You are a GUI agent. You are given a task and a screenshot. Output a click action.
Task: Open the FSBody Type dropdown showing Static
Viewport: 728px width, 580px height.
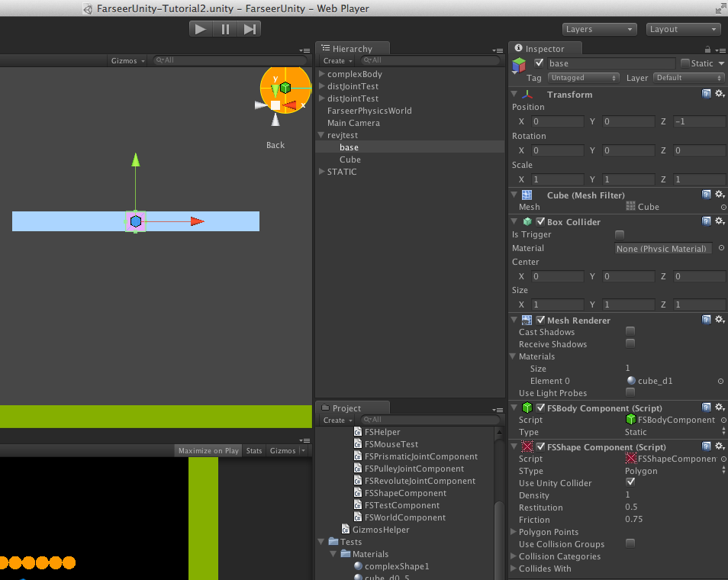(675, 432)
